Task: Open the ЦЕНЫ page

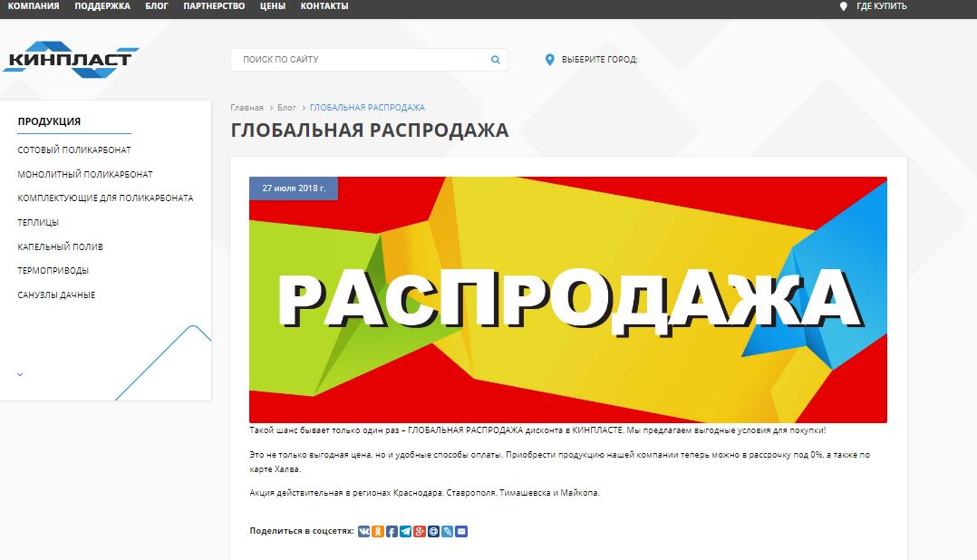Action: point(272,6)
